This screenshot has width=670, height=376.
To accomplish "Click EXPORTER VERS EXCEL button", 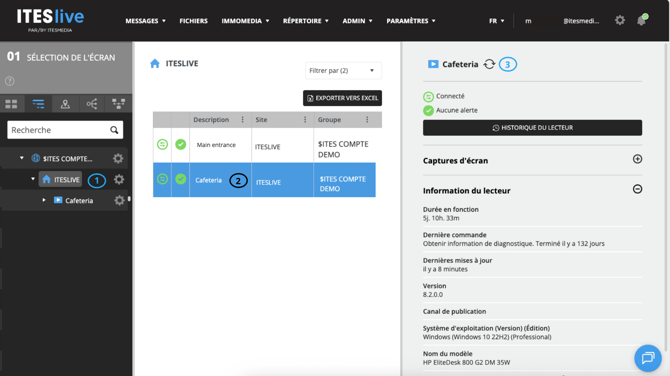I will 342,98.
